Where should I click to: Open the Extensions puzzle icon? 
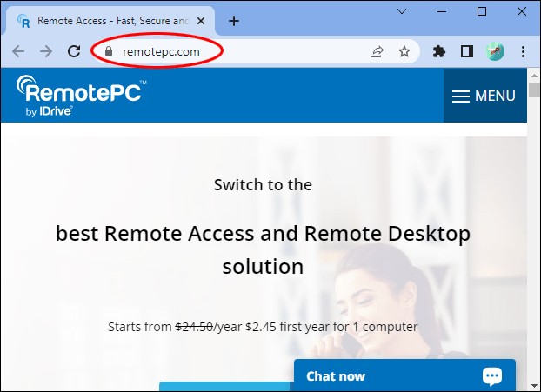click(439, 52)
